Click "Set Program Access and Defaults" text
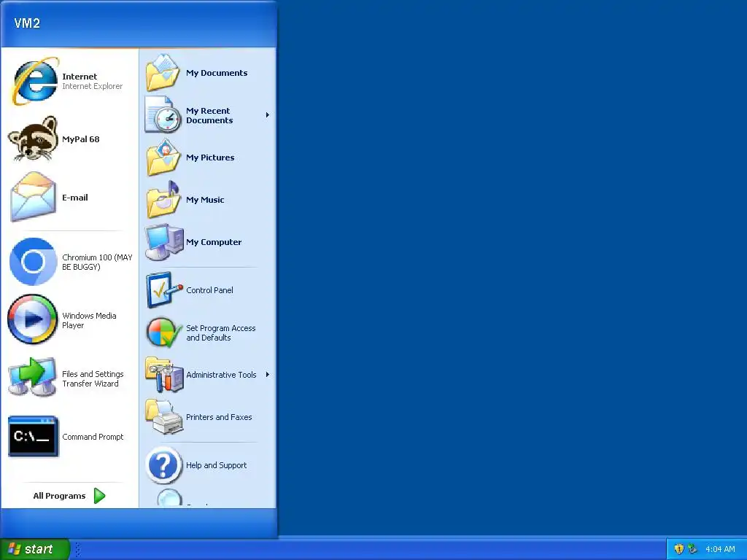 point(220,332)
